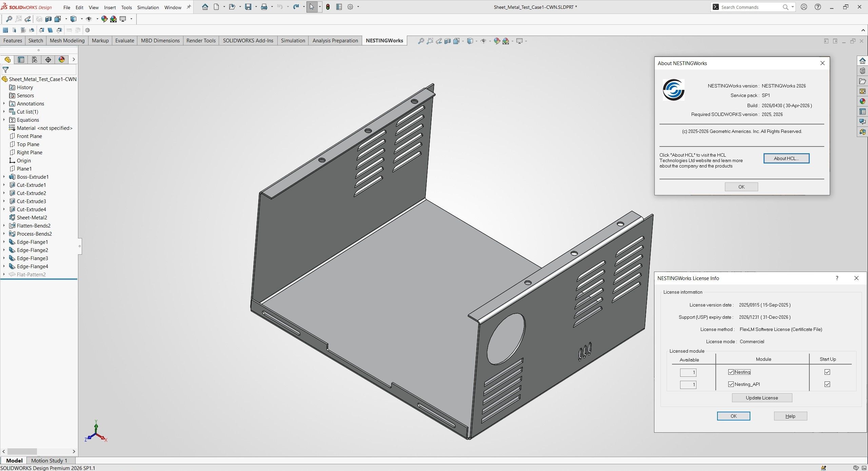
Task: Toggle Section View in the heads-up view toolbar
Action: point(448,41)
